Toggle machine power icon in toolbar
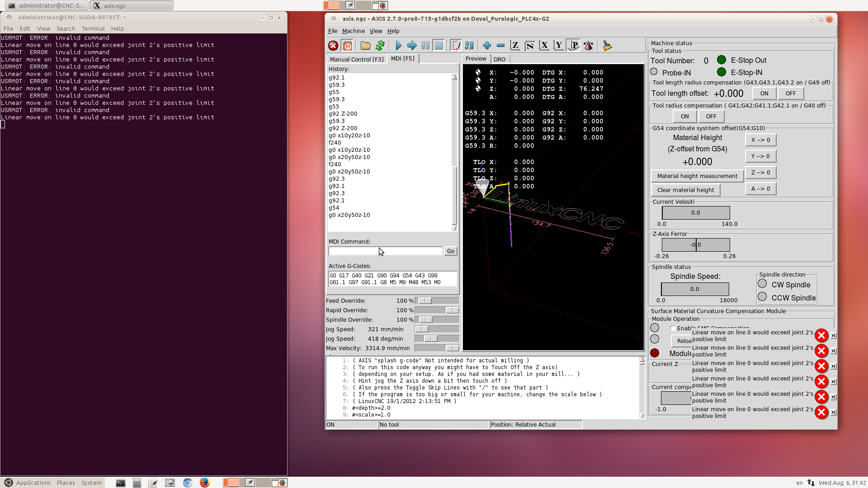The width and height of the screenshot is (868, 488). tap(348, 46)
